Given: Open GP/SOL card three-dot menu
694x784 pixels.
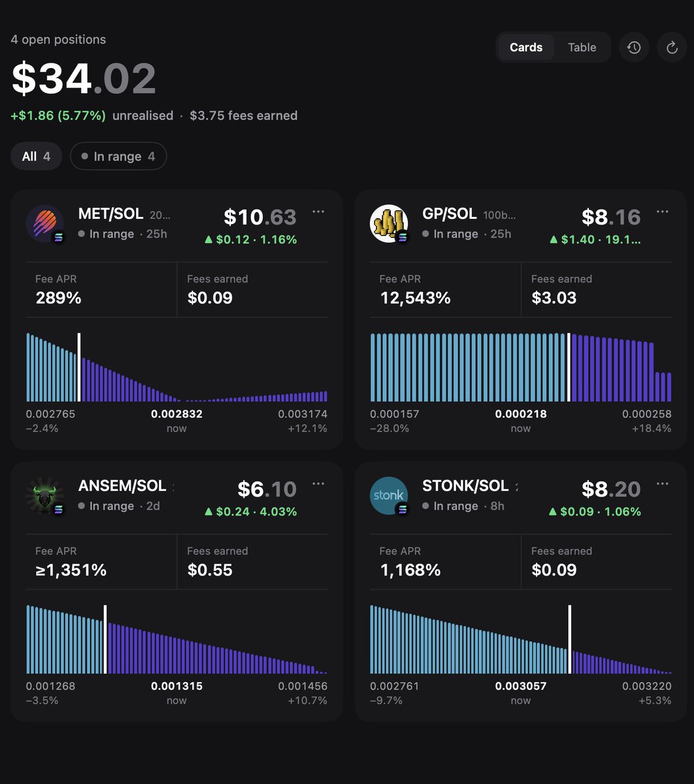Looking at the screenshot, I should [662, 212].
